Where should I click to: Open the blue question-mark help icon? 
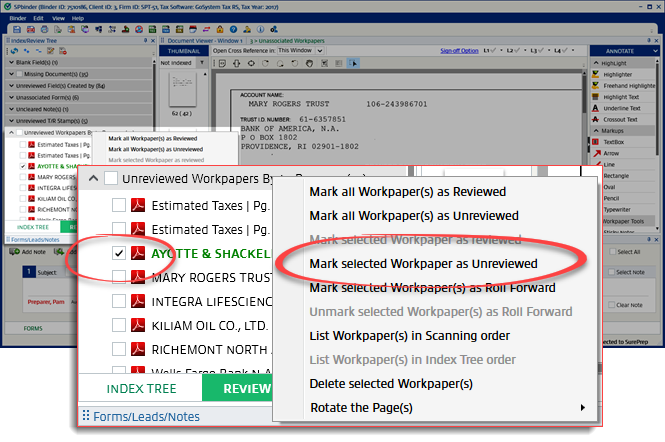pyautogui.click(x=233, y=29)
